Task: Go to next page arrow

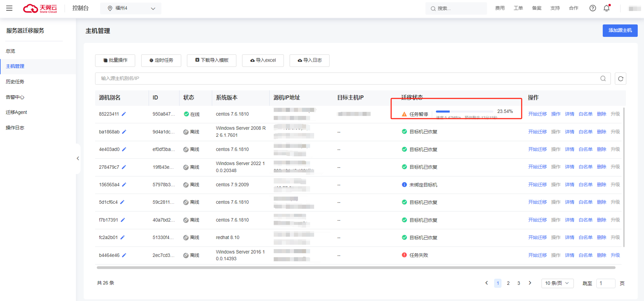Action: tap(530, 283)
